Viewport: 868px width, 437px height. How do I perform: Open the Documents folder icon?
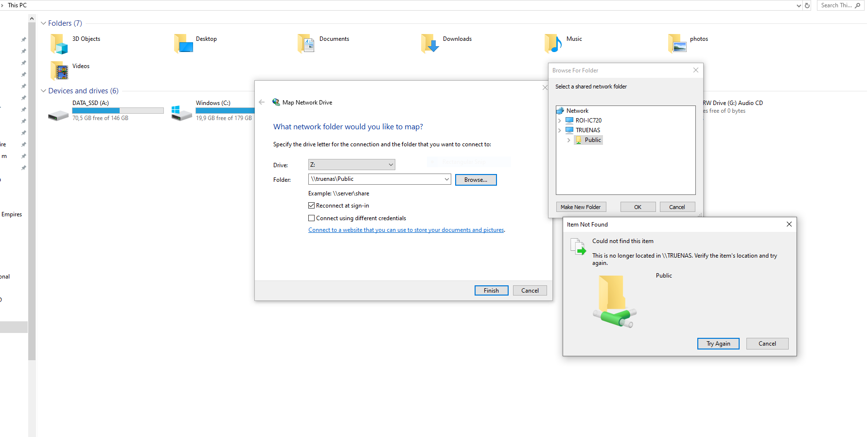click(x=306, y=44)
